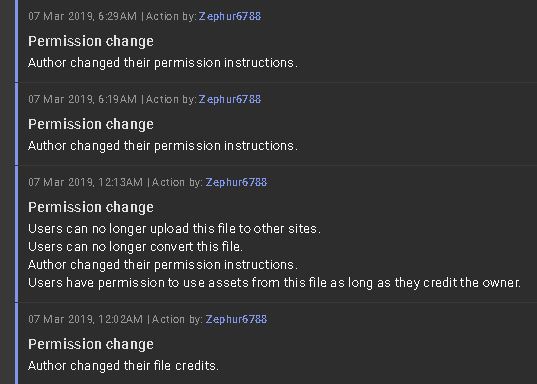Click permission instructions line in 12:13AM entry
Image resolution: width=537 pixels, height=384 pixels.
click(x=163, y=265)
